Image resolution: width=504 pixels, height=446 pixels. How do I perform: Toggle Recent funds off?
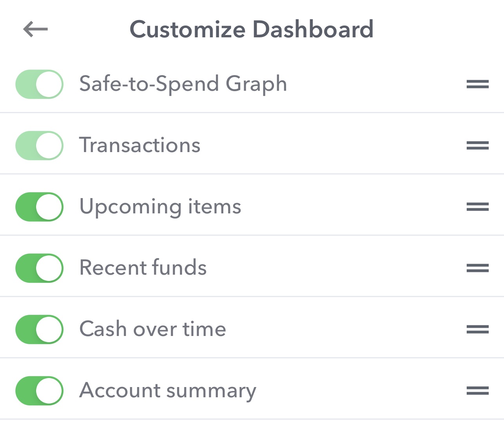[39, 268]
